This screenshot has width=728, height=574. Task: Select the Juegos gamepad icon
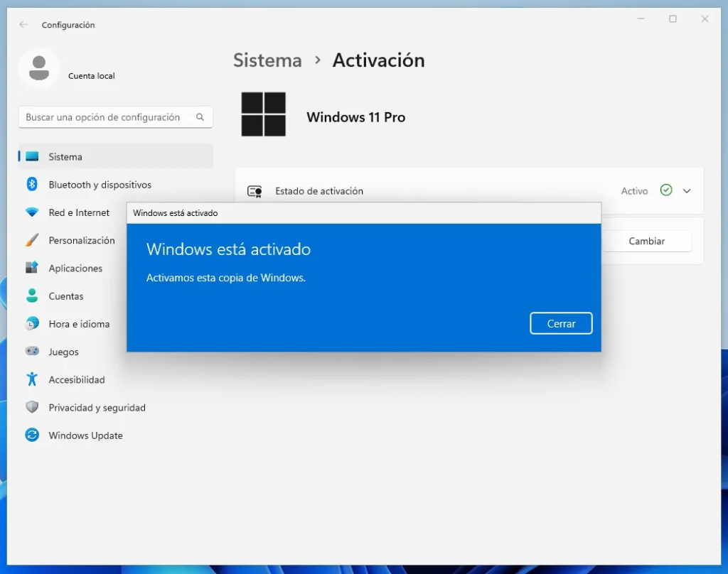point(32,351)
